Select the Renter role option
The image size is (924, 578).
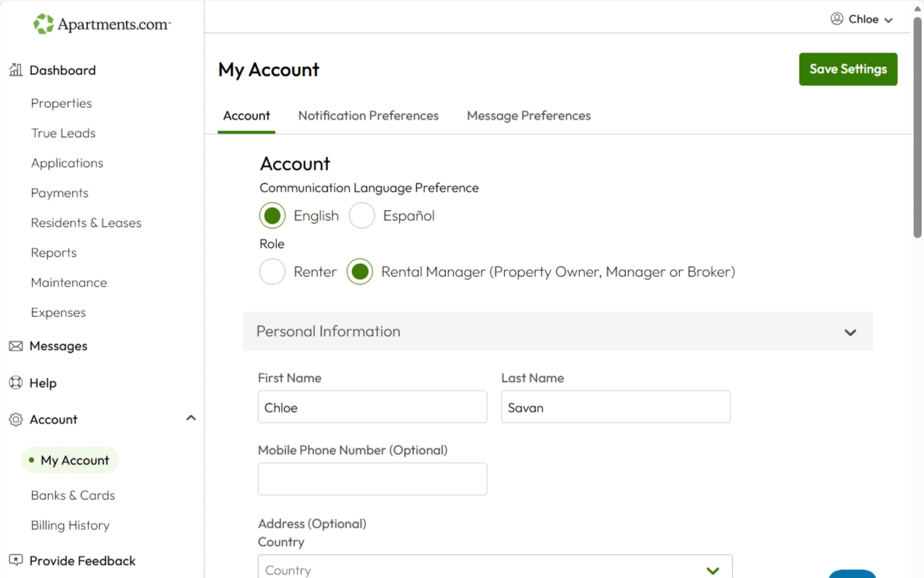273,272
